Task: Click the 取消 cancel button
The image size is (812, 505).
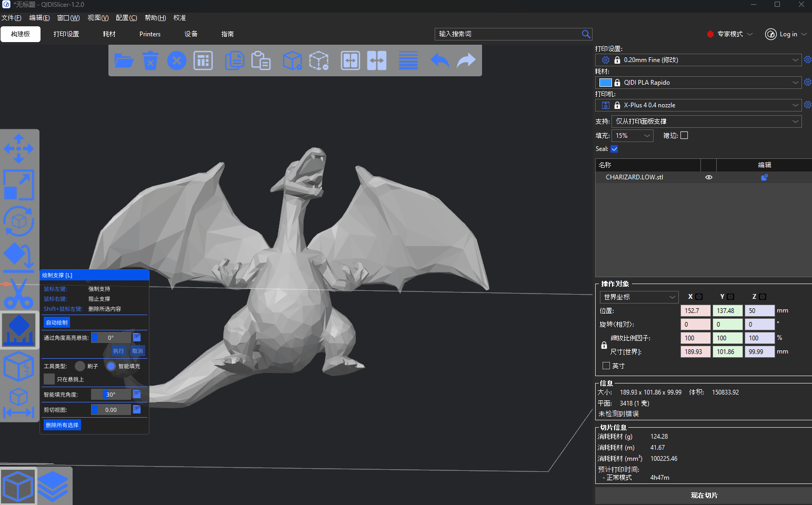Action: pos(137,351)
